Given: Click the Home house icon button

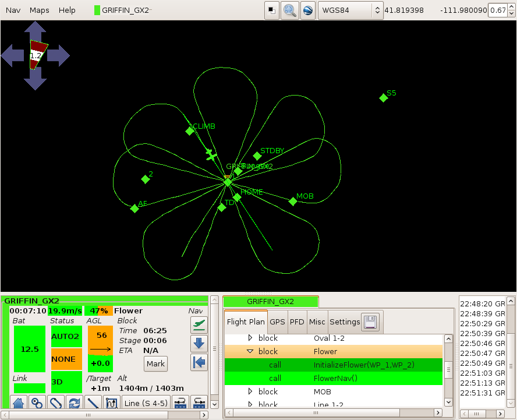Looking at the screenshot, I should tap(19, 403).
